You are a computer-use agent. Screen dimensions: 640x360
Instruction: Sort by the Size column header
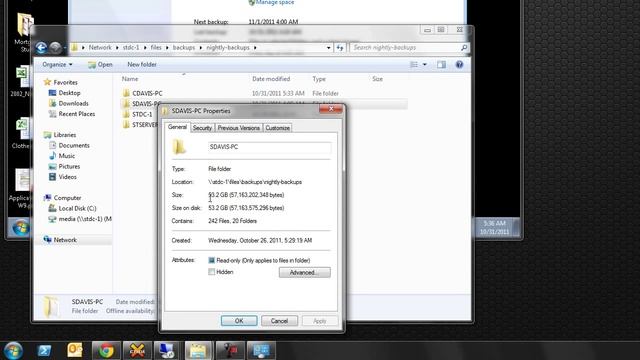pos(378,79)
